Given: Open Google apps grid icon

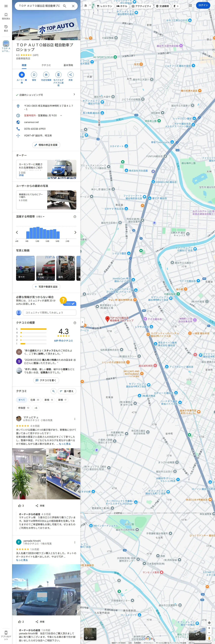Looking at the screenshot, I should click(x=191, y=6).
